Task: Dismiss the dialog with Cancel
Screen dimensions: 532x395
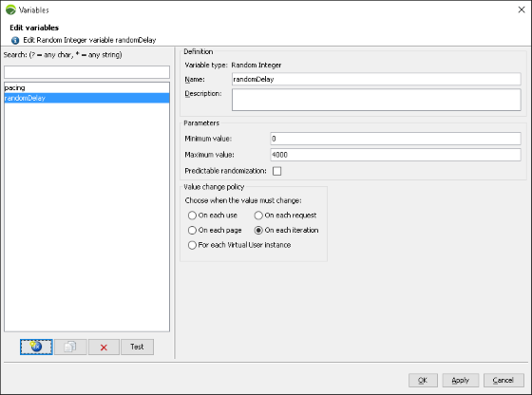Action: pyautogui.click(x=503, y=381)
